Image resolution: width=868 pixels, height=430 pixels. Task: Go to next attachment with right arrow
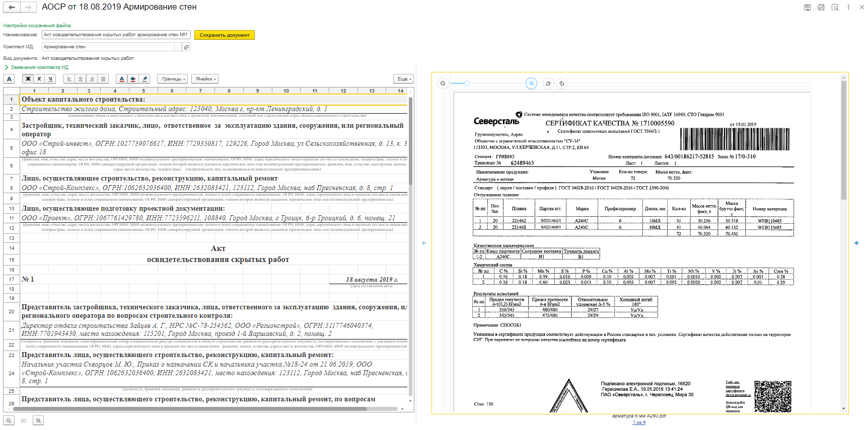tap(856, 243)
